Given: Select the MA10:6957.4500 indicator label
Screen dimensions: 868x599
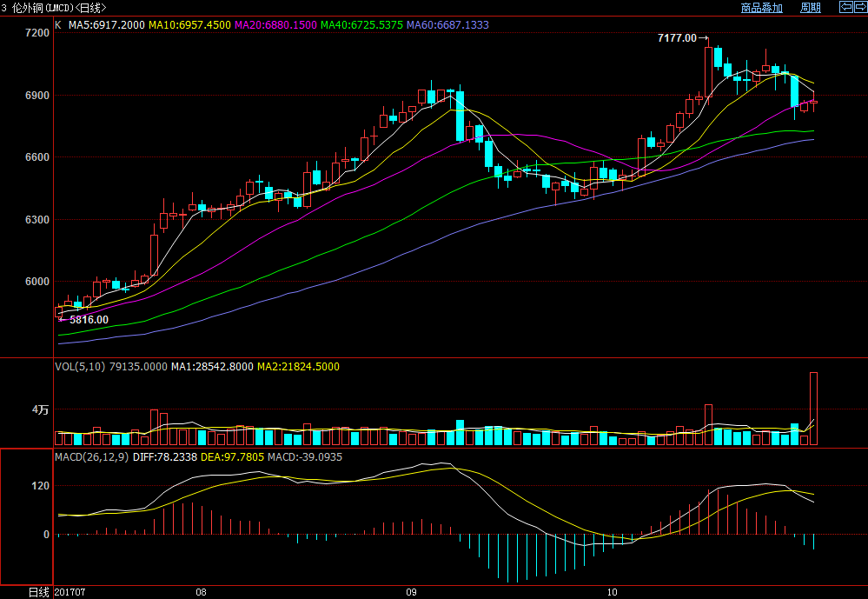Looking at the screenshot, I should [190, 25].
